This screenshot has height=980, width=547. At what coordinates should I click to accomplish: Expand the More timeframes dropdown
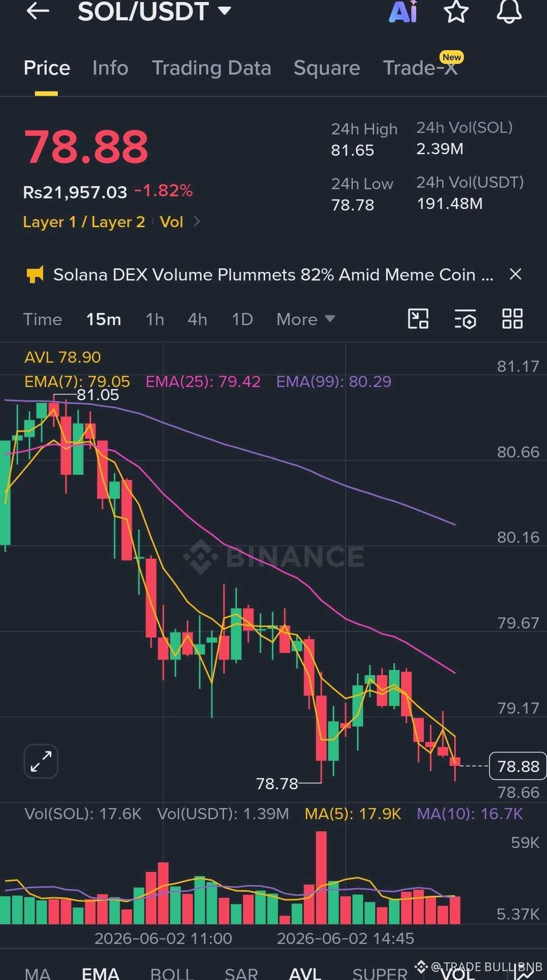coord(306,319)
